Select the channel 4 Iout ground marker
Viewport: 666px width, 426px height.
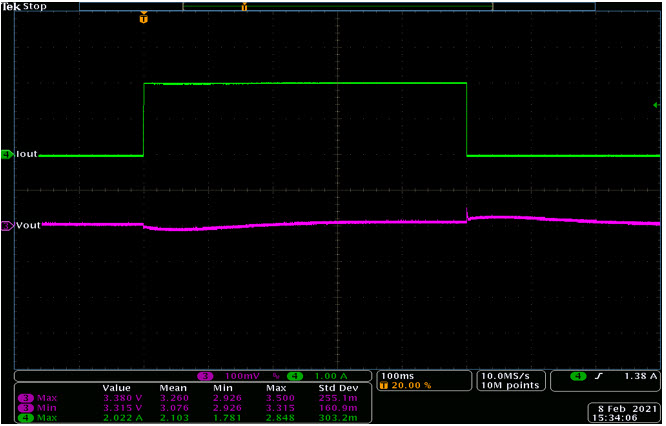[7, 155]
